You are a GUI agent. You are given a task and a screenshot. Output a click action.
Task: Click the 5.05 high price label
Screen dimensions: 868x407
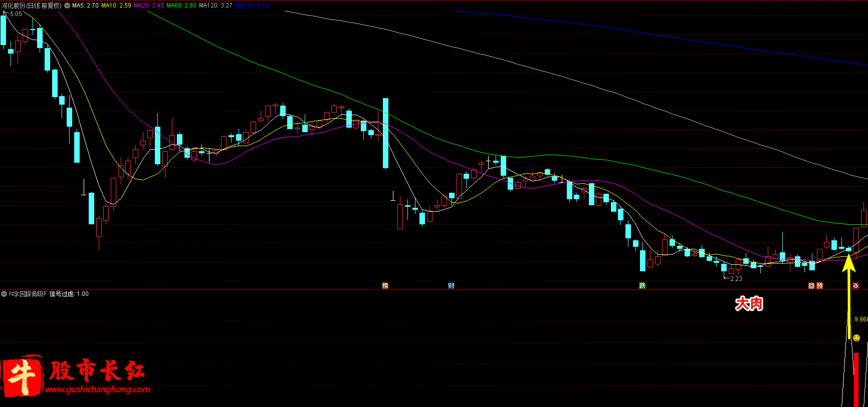pos(16,14)
